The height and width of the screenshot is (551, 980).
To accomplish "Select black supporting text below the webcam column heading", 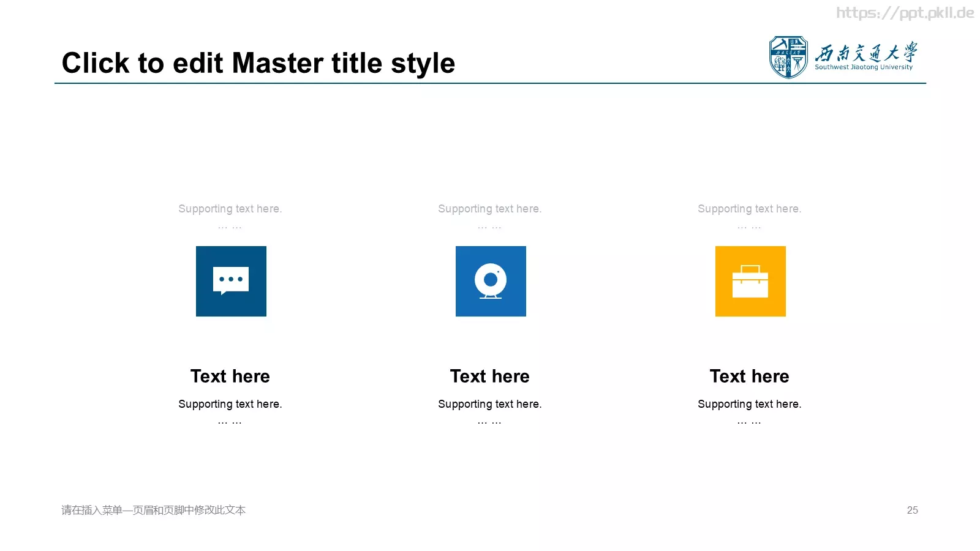I will (x=490, y=404).
